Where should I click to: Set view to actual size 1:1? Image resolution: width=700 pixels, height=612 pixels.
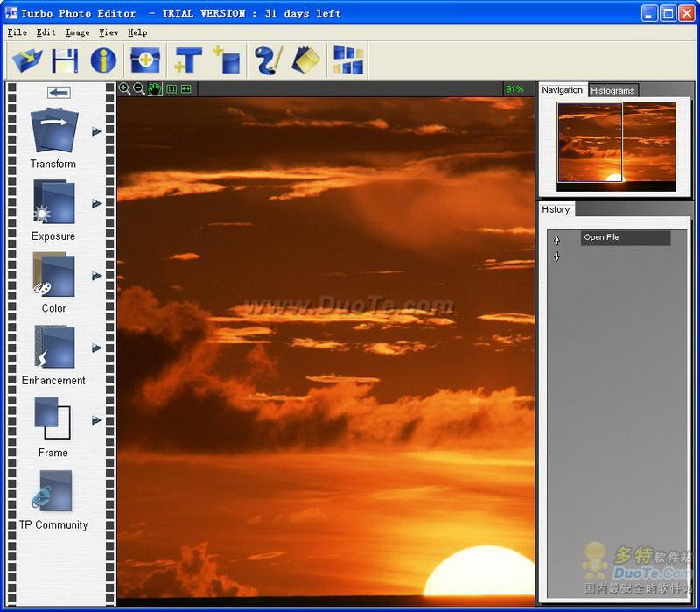[x=171, y=89]
